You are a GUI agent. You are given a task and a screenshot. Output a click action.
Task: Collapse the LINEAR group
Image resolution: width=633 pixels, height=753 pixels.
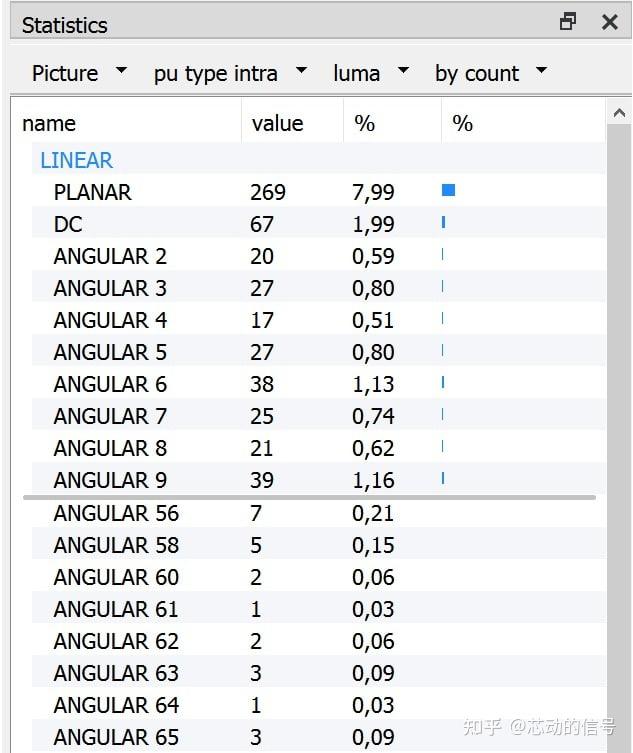(x=76, y=160)
